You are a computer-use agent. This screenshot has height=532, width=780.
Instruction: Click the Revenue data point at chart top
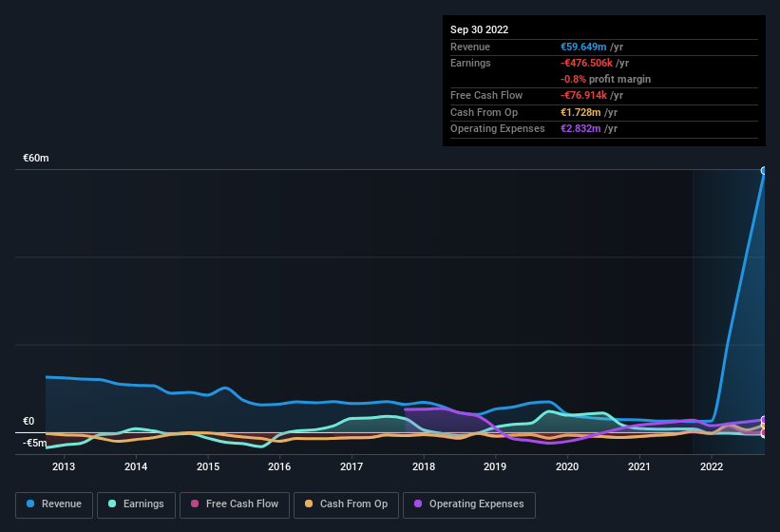pos(764,171)
